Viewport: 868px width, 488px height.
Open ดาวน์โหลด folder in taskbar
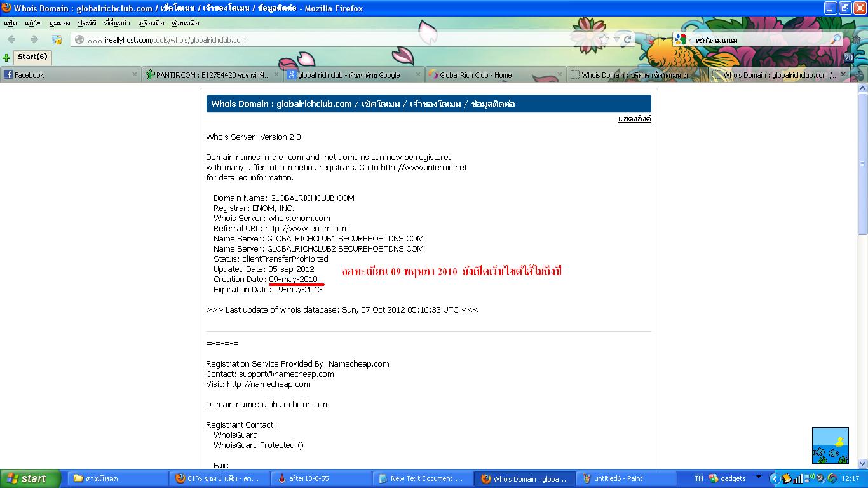tap(116, 478)
